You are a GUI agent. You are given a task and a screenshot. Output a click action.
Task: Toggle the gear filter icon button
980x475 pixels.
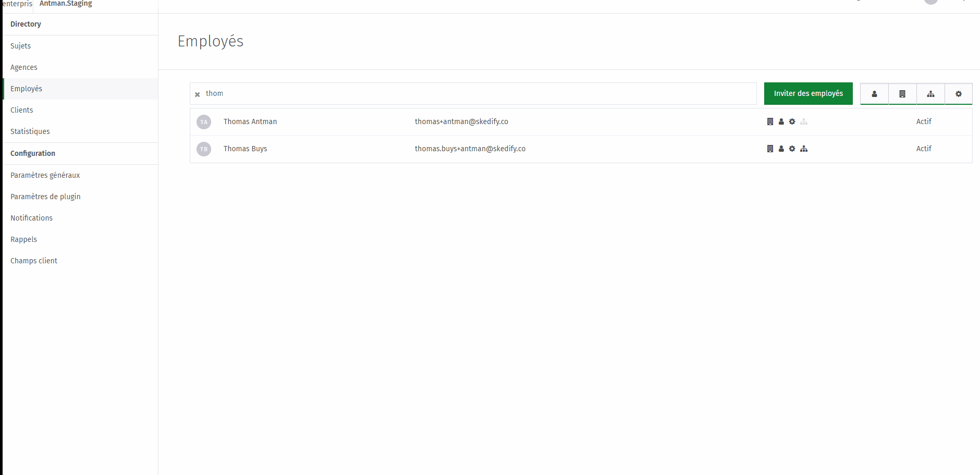(x=959, y=94)
